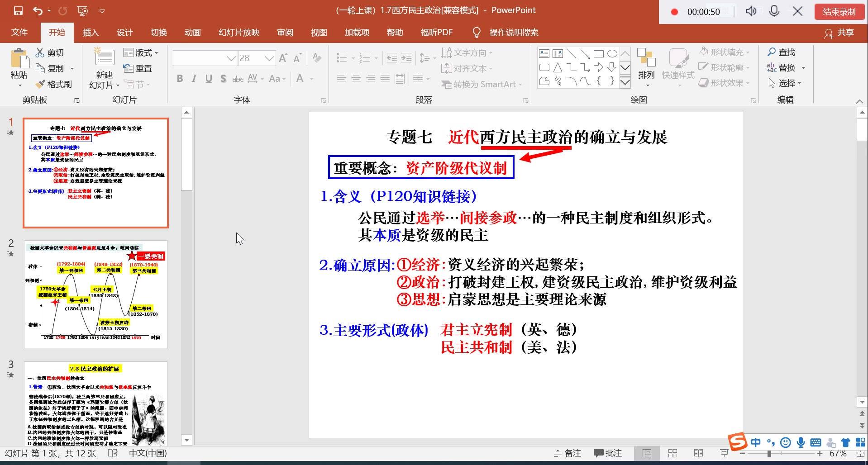This screenshot has height=465, width=868.
Task: Toggle bold formatting
Action: tap(179, 78)
